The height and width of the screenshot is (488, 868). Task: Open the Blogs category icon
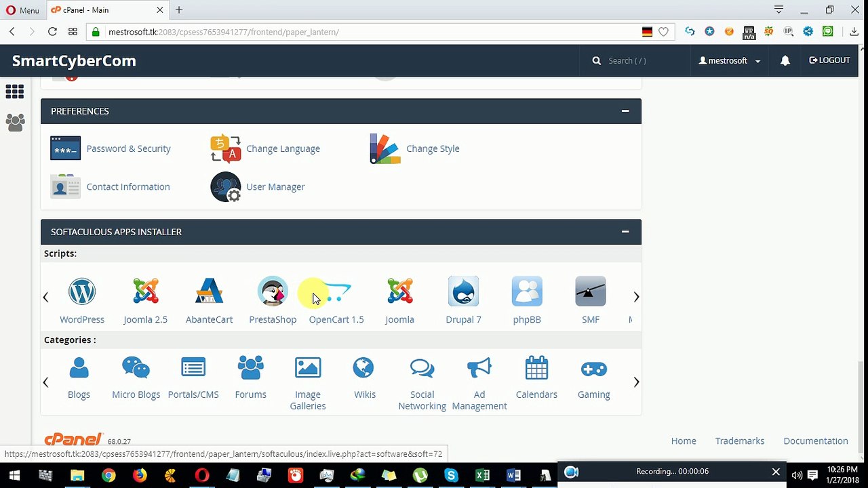point(79,368)
